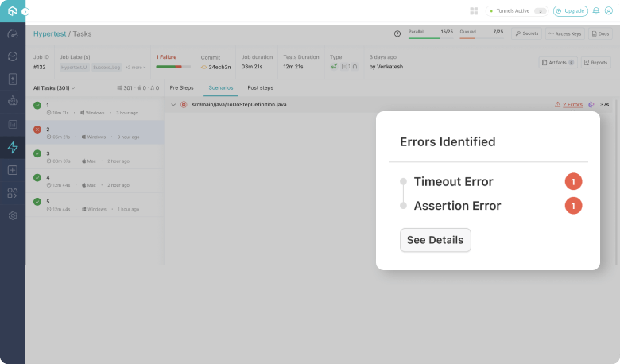Expand the sidebar with the arrow toggle
Screen dimensions: 620x364
click(x=25, y=12)
